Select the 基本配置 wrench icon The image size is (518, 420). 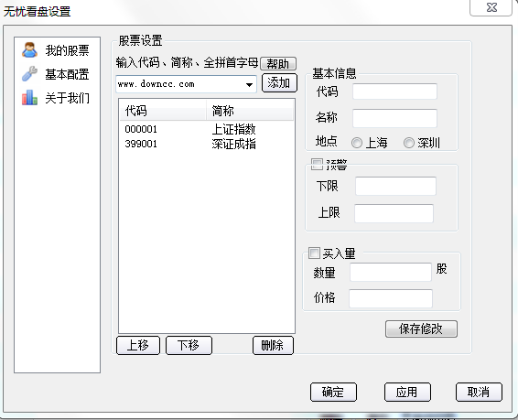[29, 73]
